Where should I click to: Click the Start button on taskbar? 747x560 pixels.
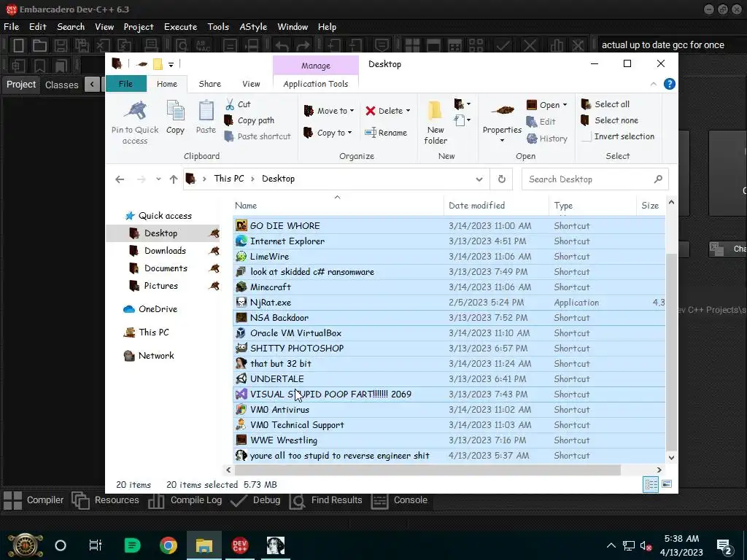tap(26, 545)
